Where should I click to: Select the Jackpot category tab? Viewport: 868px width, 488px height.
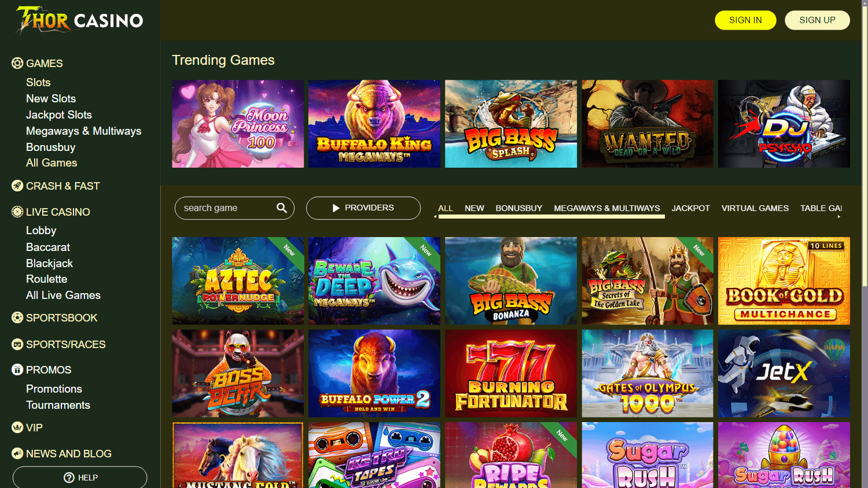[x=691, y=208]
